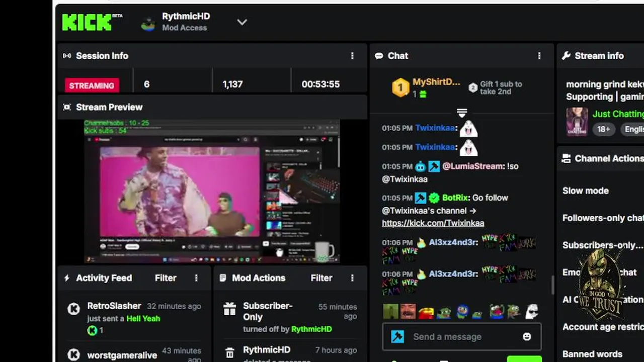Click the Hell Yeah gift text
644x362 pixels.
tap(143, 318)
